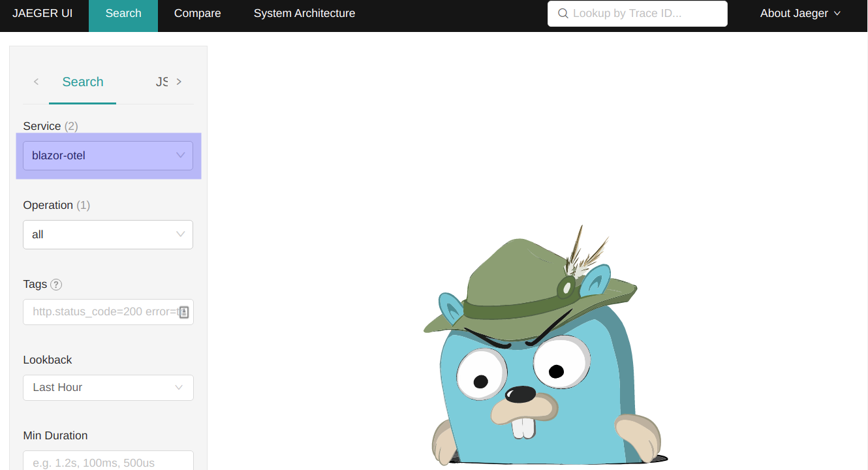Image resolution: width=868 pixels, height=470 pixels.
Task: Open the Operation dropdown showing all
Action: click(x=108, y=234)
